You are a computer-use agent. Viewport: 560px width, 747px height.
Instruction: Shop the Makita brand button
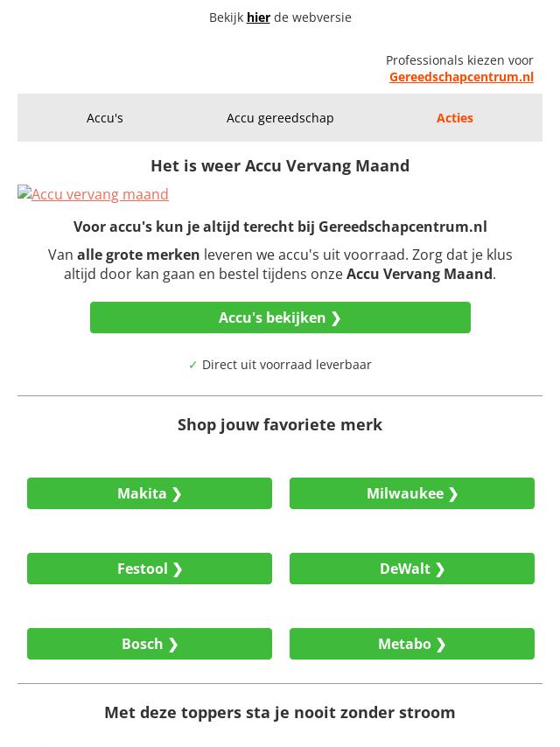150,493
